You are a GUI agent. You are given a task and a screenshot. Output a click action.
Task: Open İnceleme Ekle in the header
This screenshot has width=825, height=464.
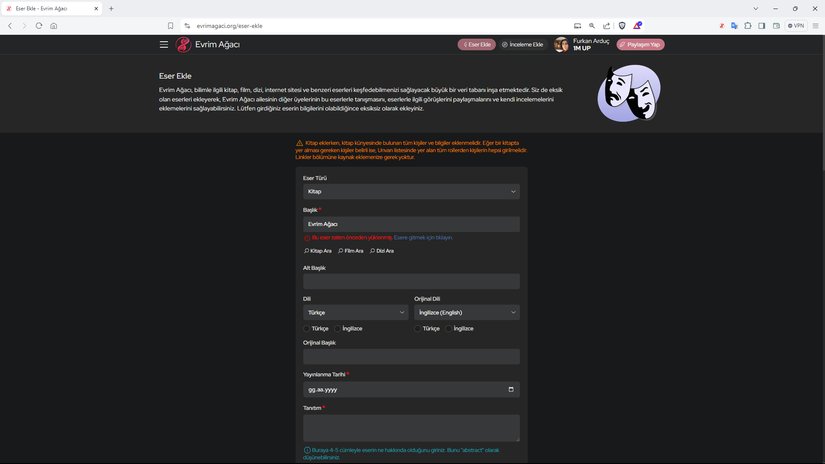click(x=522, y=45)
